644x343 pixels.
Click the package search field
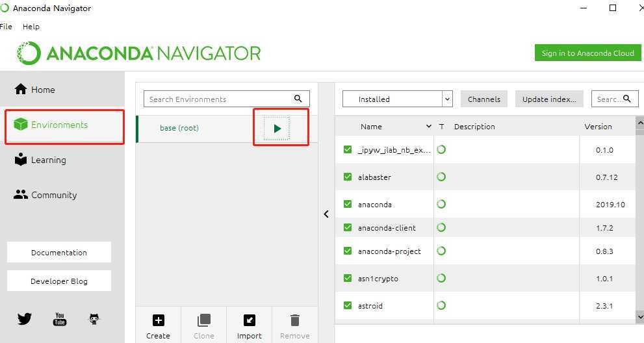pos(615,99)
